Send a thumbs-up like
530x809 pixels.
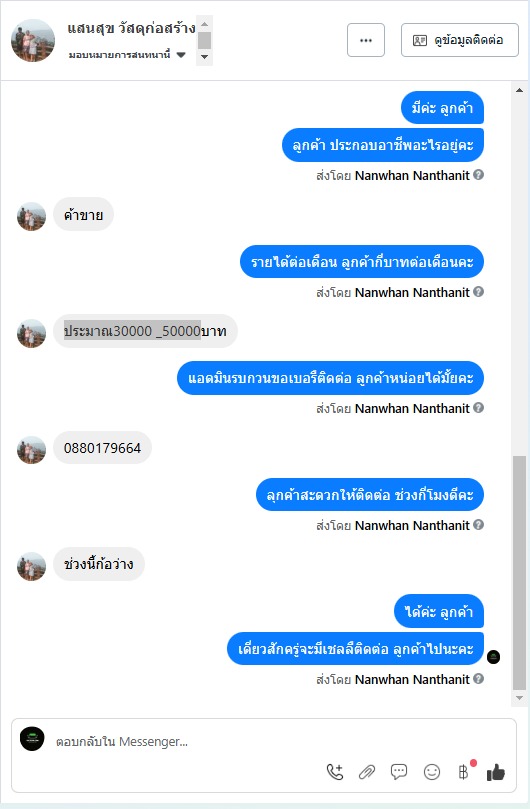(496, 772)
